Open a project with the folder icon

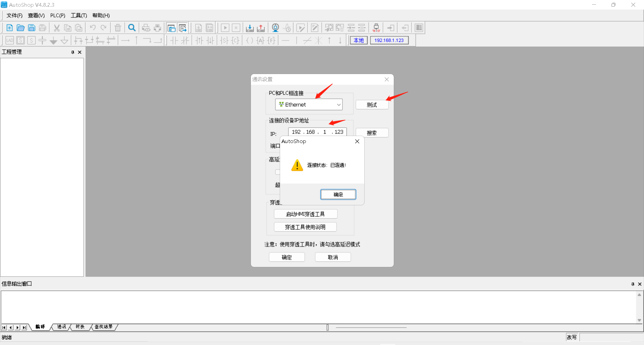[x=21, y=28]
